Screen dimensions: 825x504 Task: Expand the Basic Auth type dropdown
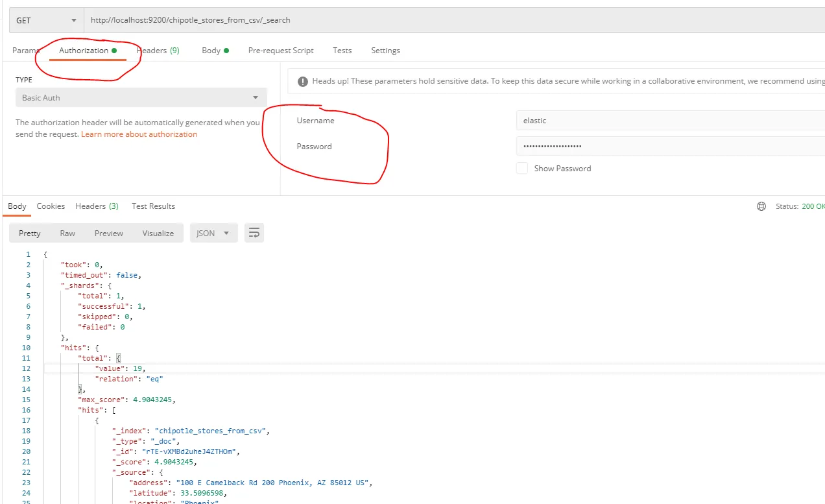pos(141,98)
